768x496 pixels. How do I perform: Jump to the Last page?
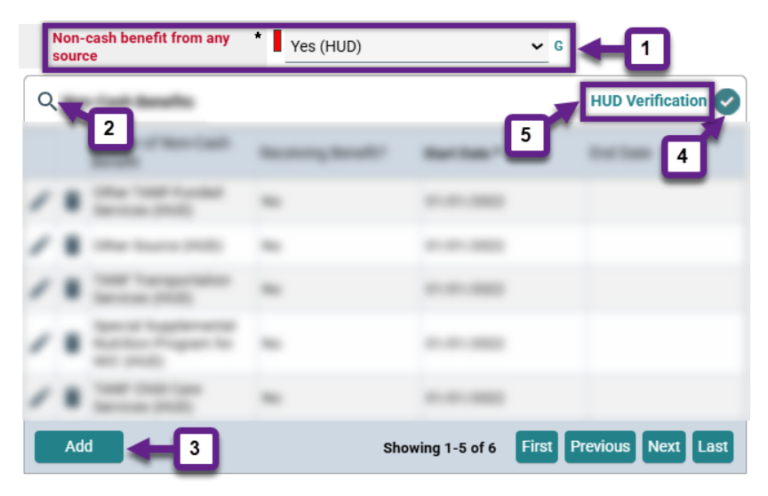[x=713, y=447]
